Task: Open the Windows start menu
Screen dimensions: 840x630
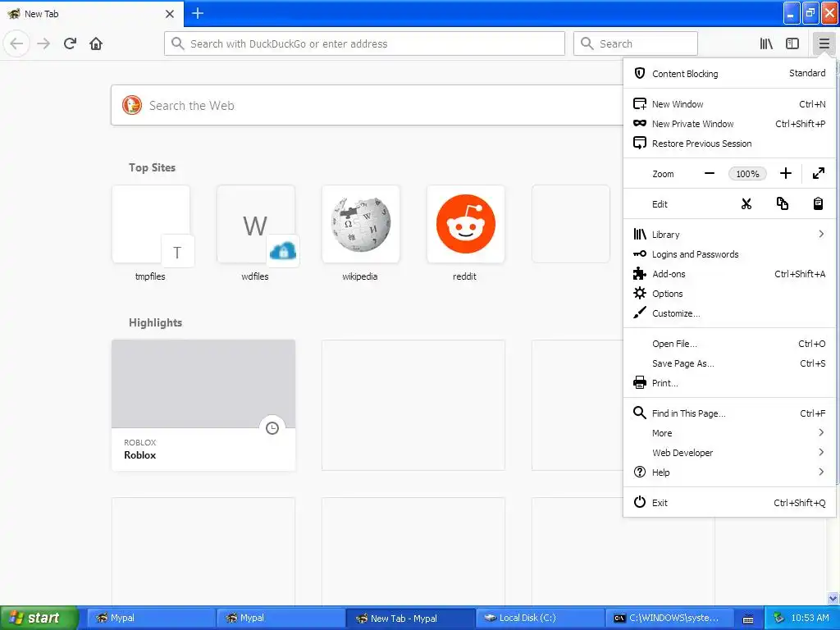Action: click(39, 618)
